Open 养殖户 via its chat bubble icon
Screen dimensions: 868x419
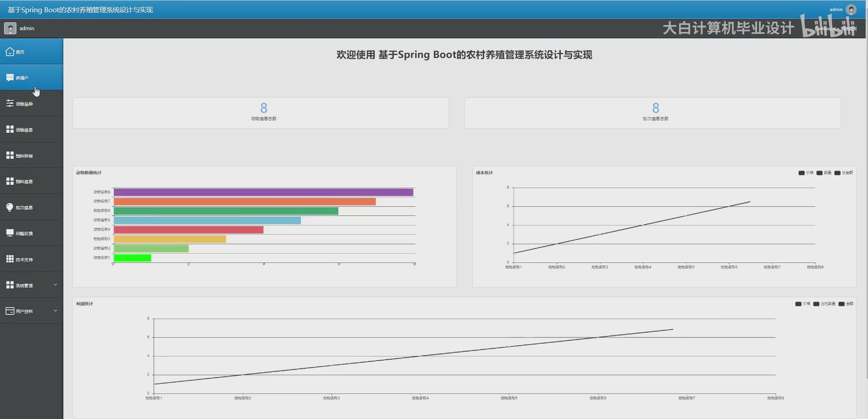tap(10, 77)
